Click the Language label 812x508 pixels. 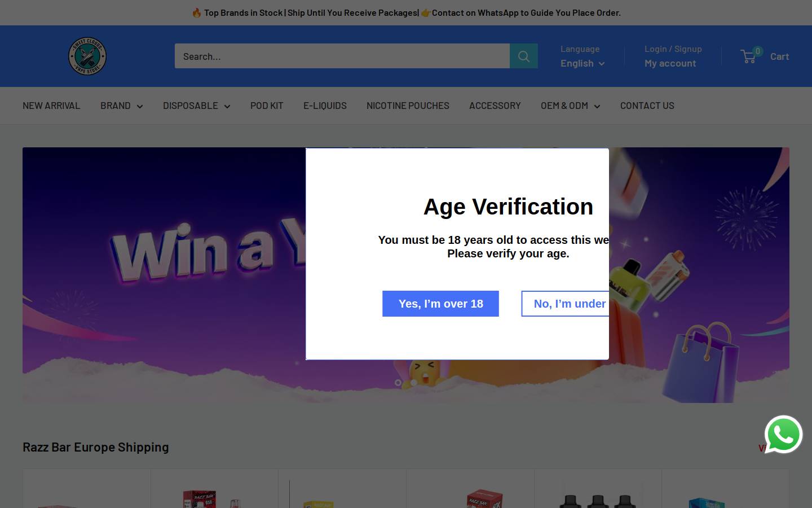pos(580,49)
